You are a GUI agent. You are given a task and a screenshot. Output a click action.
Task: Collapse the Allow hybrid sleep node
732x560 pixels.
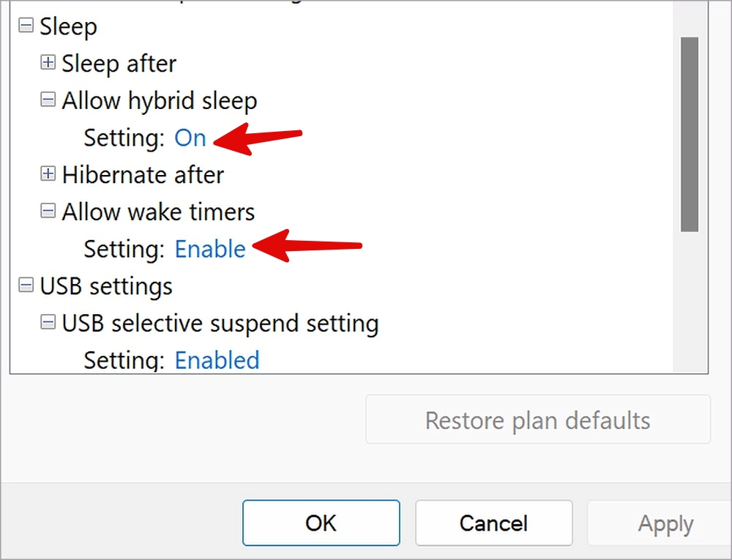click(48, 100)
